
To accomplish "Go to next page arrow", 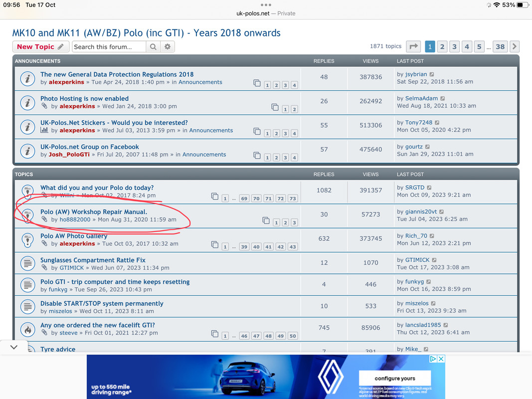I will click(515, 46).
